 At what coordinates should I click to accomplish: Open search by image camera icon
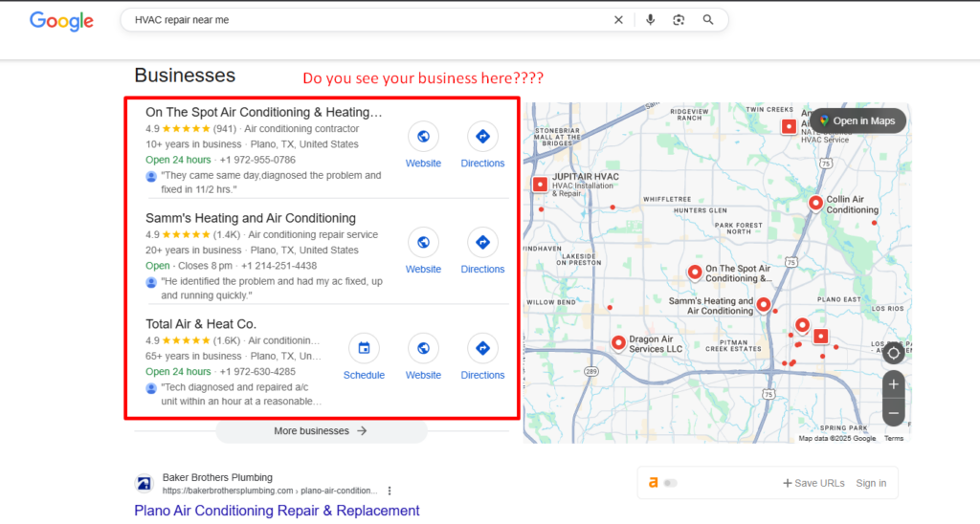click(679, 20)
